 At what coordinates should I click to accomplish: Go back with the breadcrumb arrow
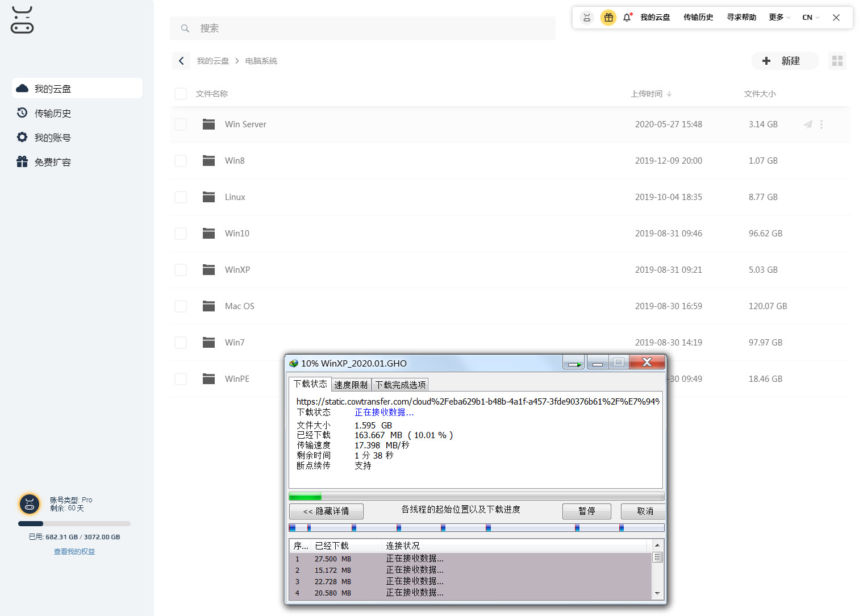coord(181,61)
